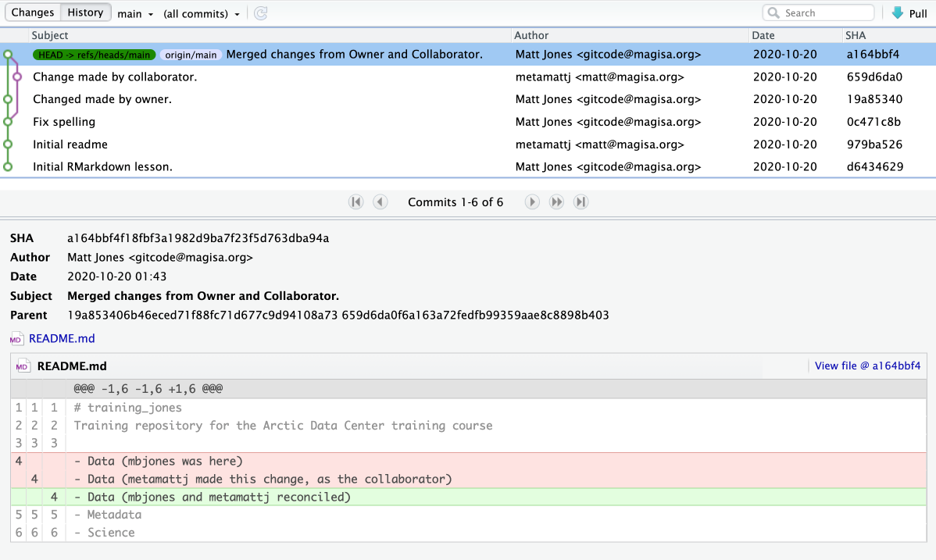
Task: Select the 'Change made by collaborator.' commit
Action: coord(115,77)
